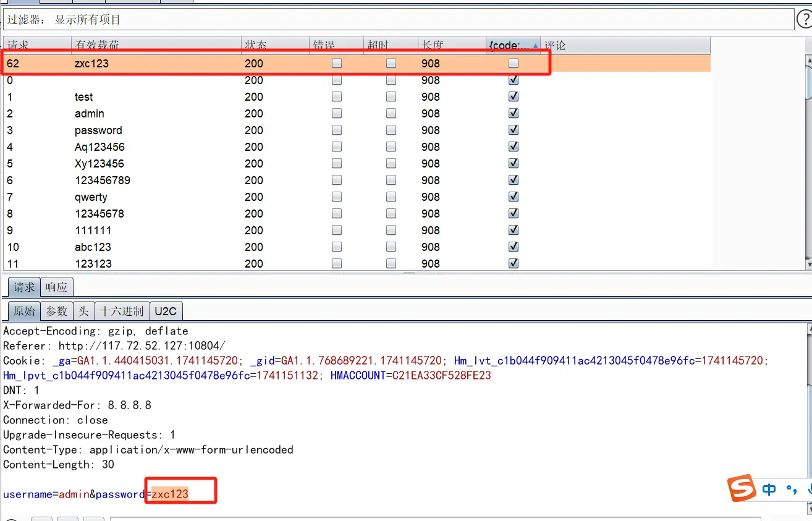
Task: Click the help question mark icon
Action: pos(803,19)
